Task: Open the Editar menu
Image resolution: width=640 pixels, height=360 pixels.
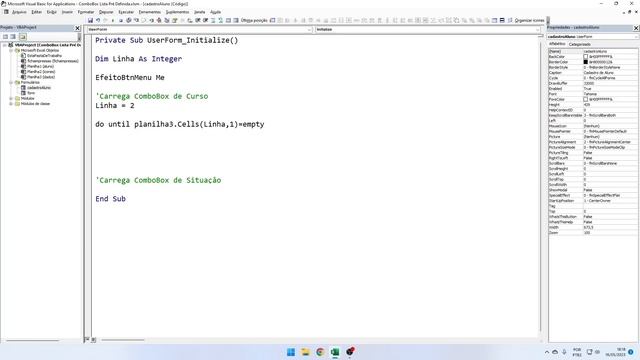Action: 36,12
